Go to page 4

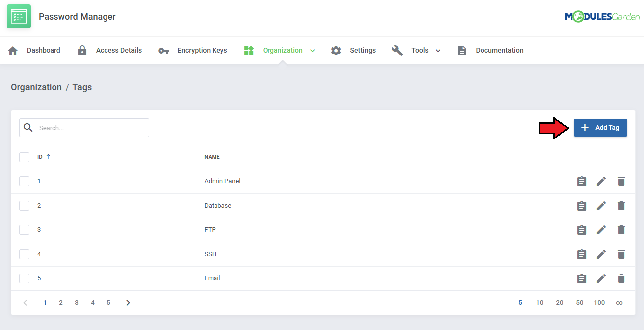pyautogui.click(x=93, y=303)
